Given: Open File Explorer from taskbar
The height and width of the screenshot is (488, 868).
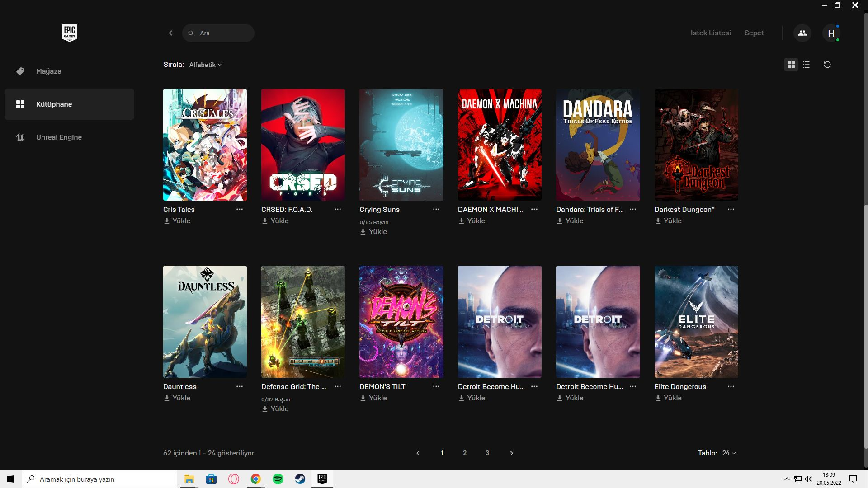Looking at the screenshot, I should pyautogui.click(x=189, y=479).
